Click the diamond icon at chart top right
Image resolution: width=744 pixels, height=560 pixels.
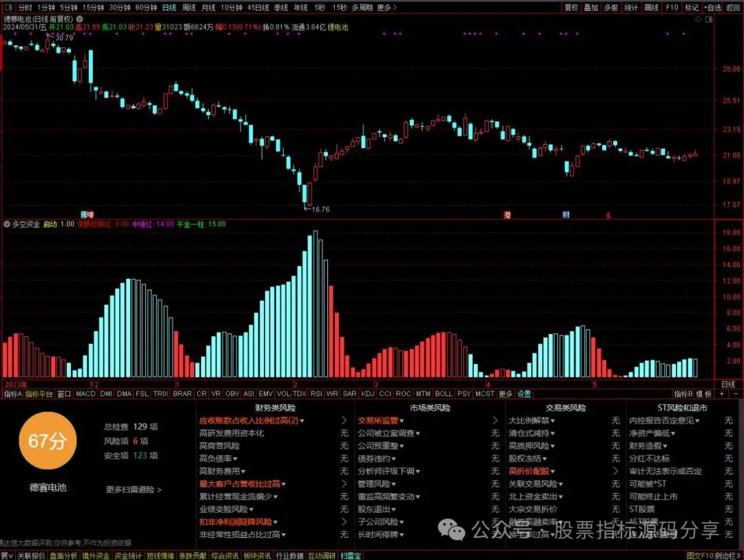click(699, 19)
